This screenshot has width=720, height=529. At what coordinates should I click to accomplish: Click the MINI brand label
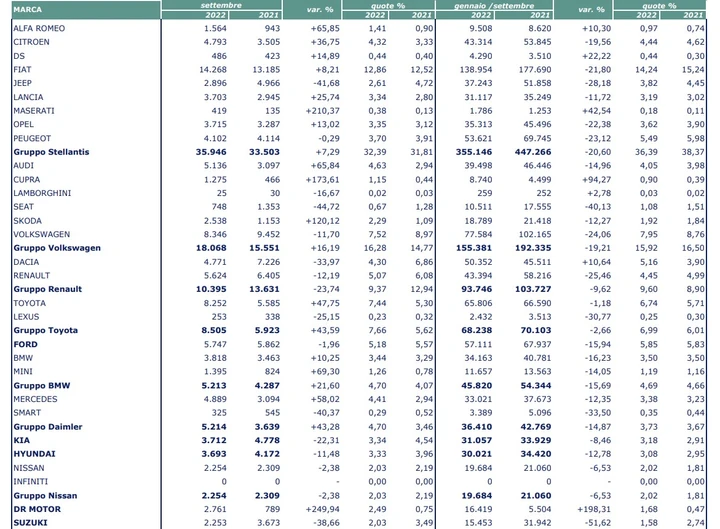point(23,371)
